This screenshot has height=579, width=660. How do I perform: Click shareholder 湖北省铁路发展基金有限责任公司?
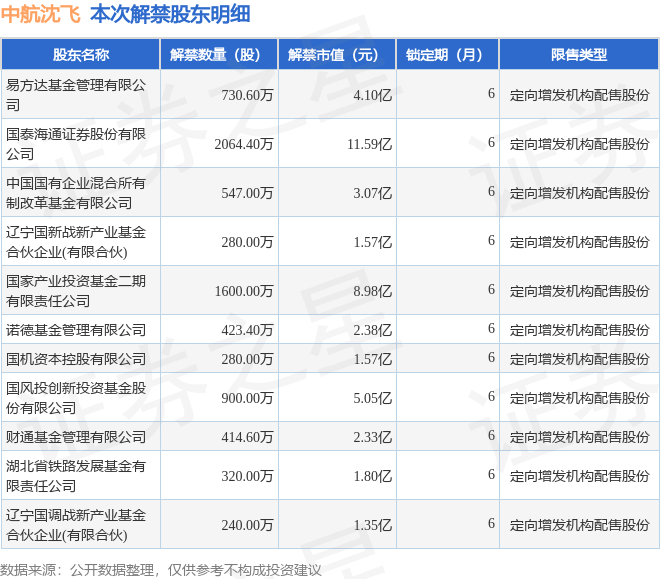(x=76, y=476)
